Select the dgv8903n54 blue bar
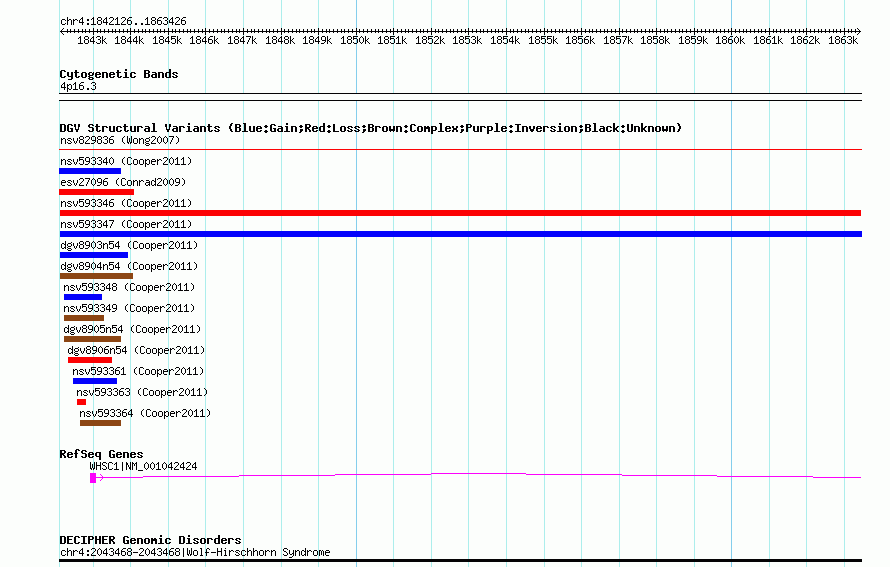The width and height of the screenshot is (890, 567). pyautogui.click(x=94, y=255)
